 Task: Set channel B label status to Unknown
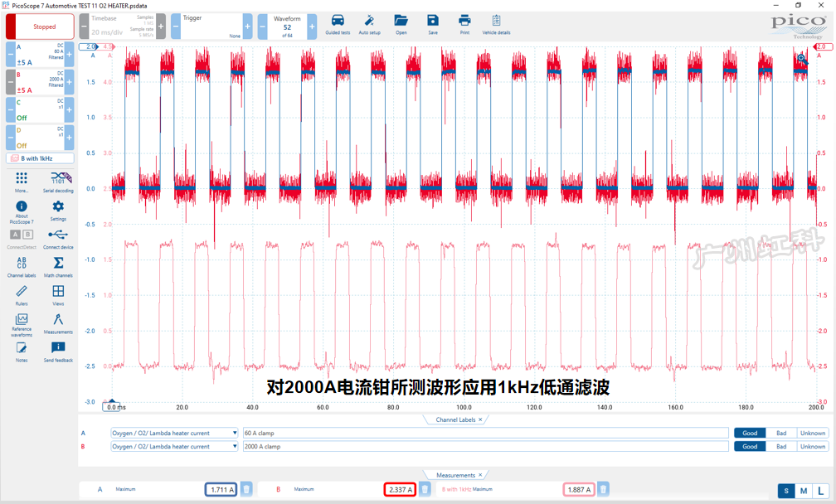[813, 447]
